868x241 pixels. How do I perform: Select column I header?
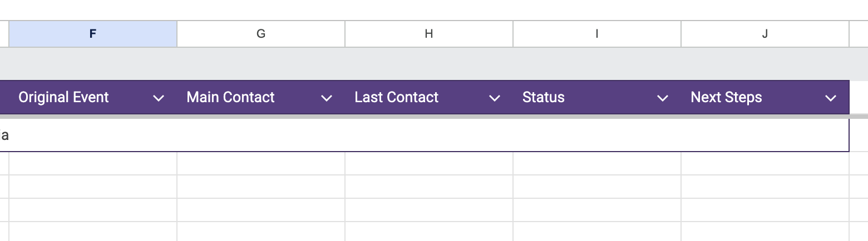click(597, 34)
